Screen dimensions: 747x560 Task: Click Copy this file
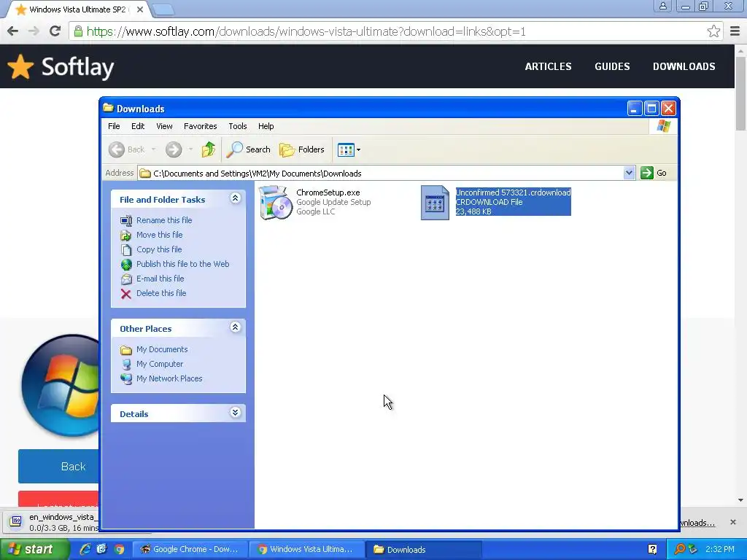coord(158,249)
